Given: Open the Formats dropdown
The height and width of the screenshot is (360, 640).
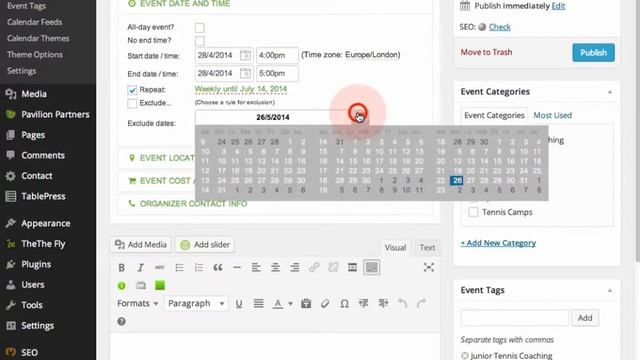Looking at the screenshot, I should [x=137, y=304].
